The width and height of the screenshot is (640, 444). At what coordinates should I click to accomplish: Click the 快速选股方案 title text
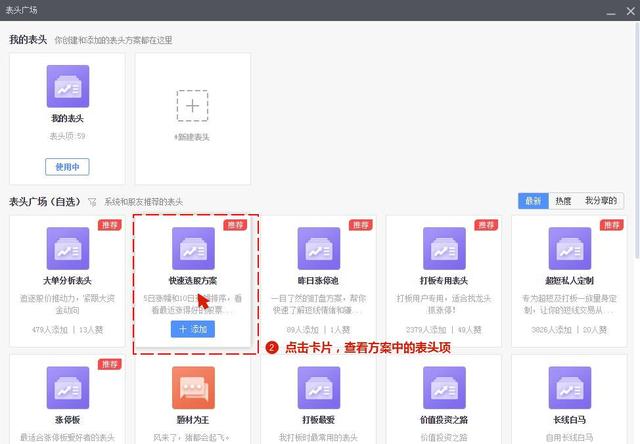(193, 281)
